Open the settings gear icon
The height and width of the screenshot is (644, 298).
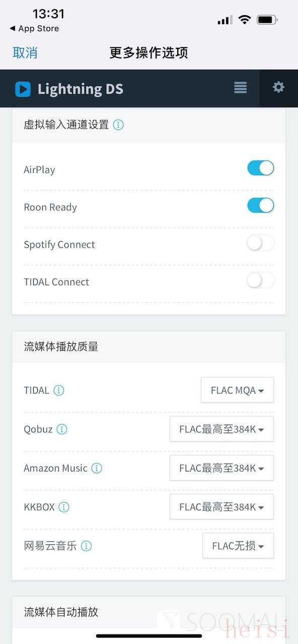tap(278, 88)
